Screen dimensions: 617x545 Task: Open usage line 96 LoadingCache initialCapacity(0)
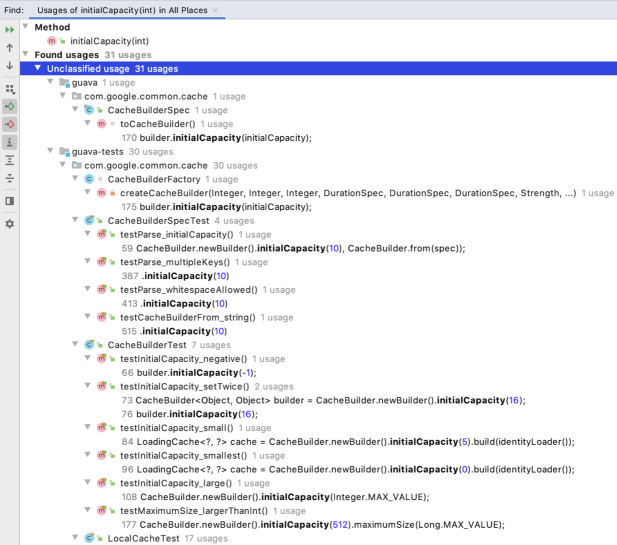tap(348, 469)
